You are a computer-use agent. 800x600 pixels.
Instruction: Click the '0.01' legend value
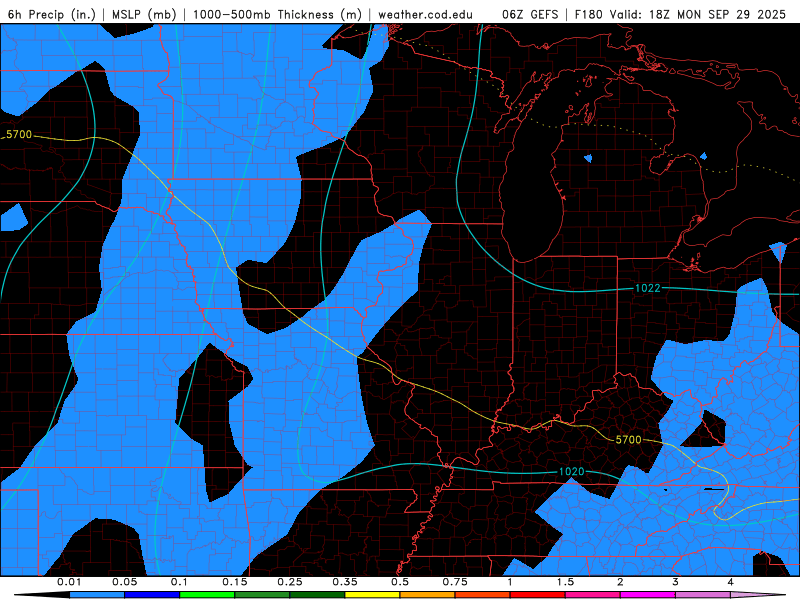69,582
